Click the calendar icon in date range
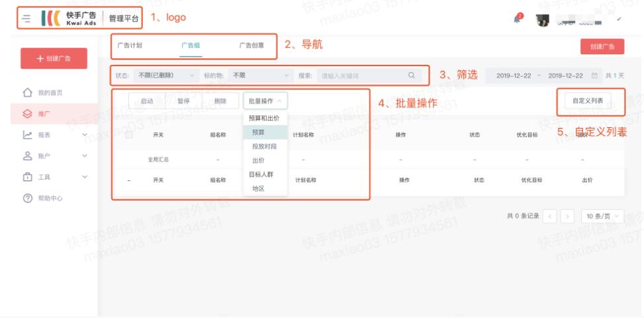Image resolution: width=644 pixels, height=318 pixels. click(594, 76)
